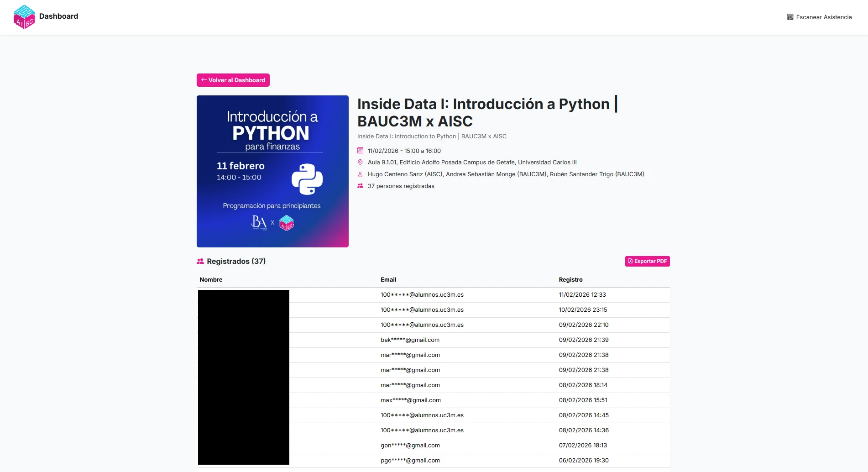Open the Escanear Asistencia link
This screenshot has width=868, height=472.
(820, 17)
